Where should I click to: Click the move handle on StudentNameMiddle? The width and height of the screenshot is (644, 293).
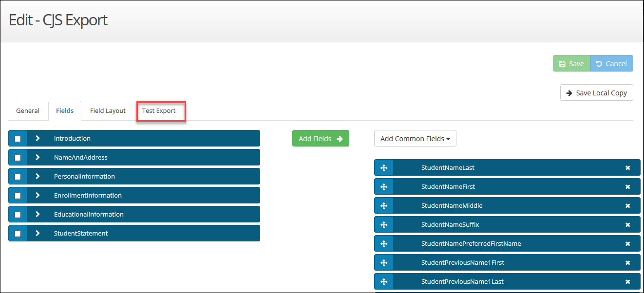[384, 205]
